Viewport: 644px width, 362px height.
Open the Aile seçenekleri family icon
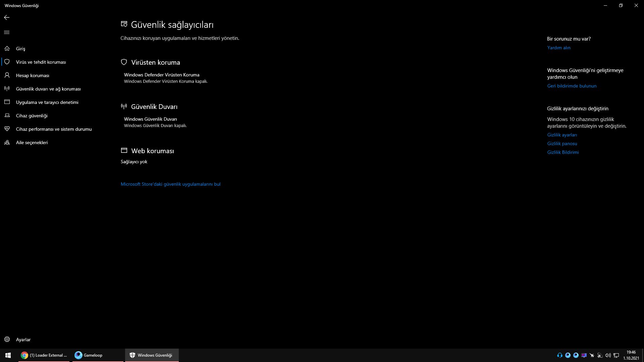[7, 142]
